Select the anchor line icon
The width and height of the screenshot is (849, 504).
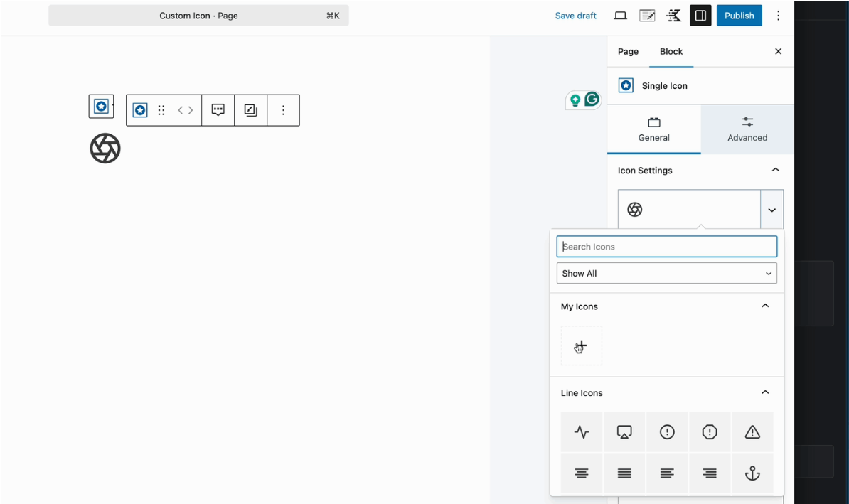[752, 473]
